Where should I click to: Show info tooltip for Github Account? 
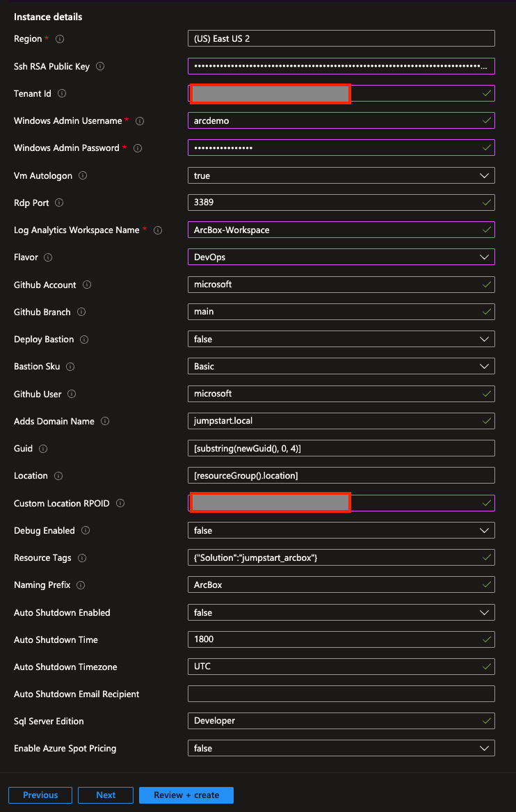tap(87, 285)
